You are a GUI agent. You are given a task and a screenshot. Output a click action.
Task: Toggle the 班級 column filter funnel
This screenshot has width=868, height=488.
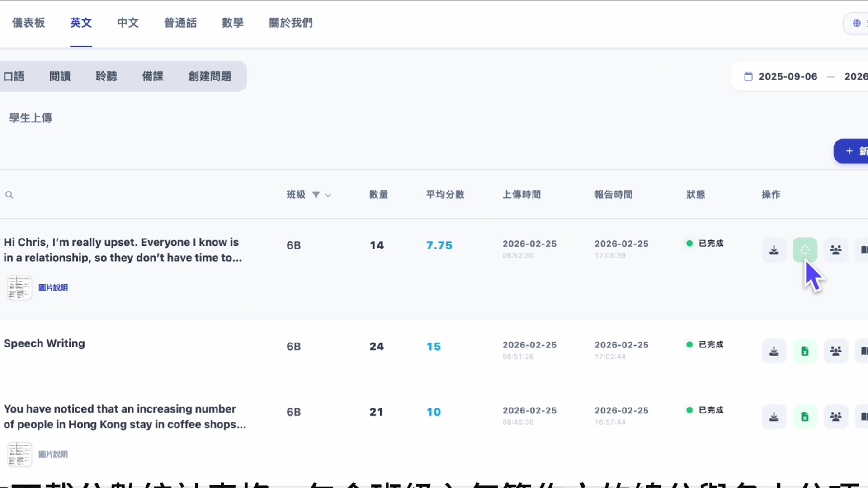[316, 195]
